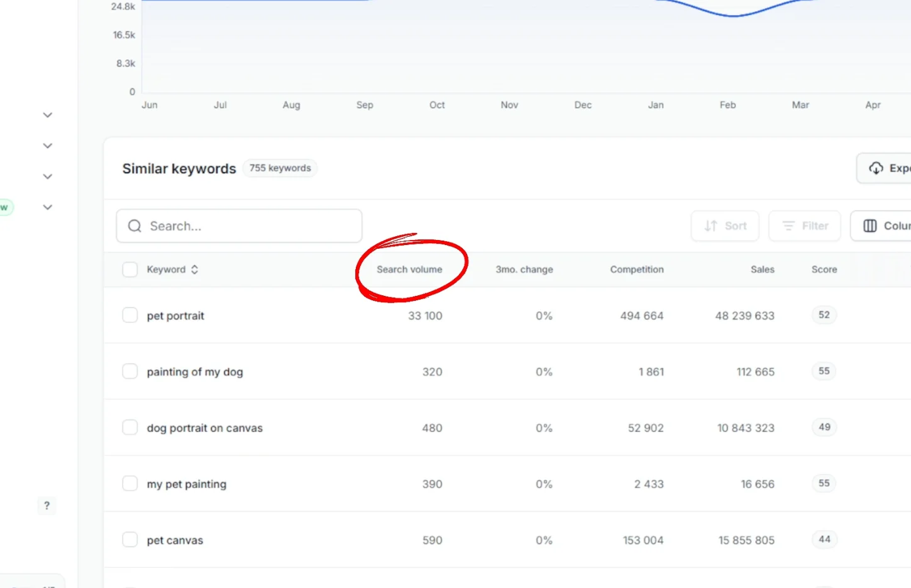Click the score badge 49
Image resolution: width=911 pixels, height=588 pixels.
[x=824, y=427]
